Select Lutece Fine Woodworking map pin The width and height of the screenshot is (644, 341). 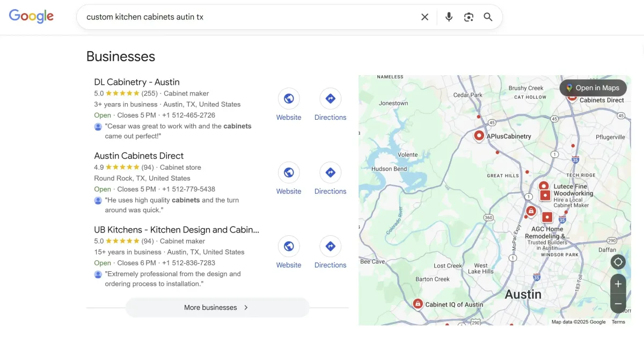(544, 186)
